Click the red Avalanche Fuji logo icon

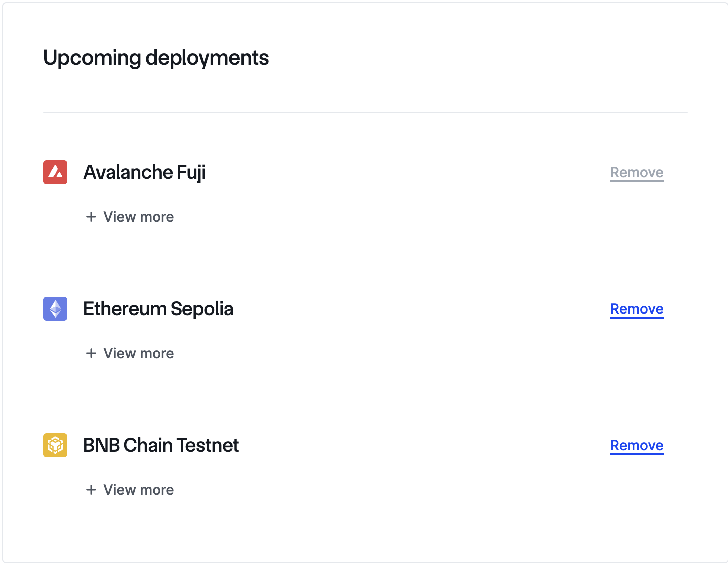pos(55,172)
